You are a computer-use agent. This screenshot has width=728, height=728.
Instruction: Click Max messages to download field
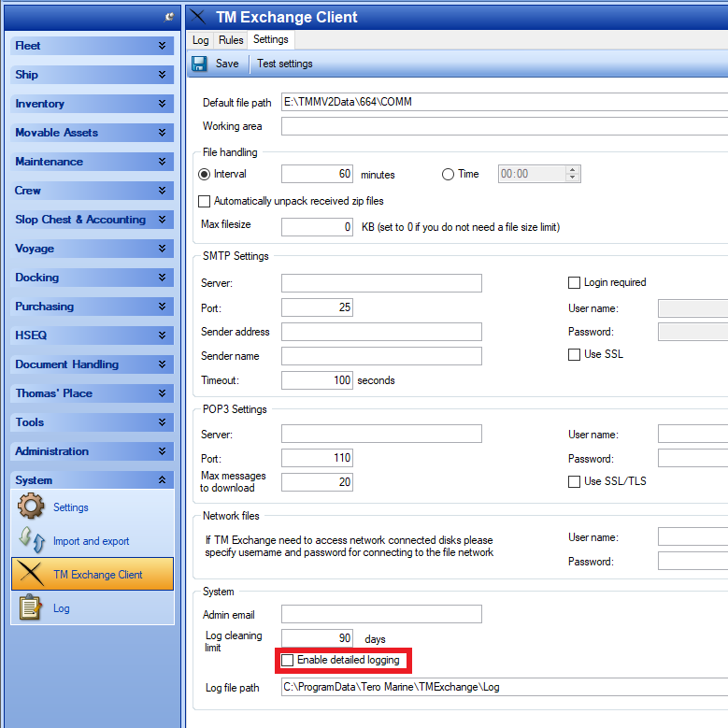pyautogui.click(x=317, y=482)
